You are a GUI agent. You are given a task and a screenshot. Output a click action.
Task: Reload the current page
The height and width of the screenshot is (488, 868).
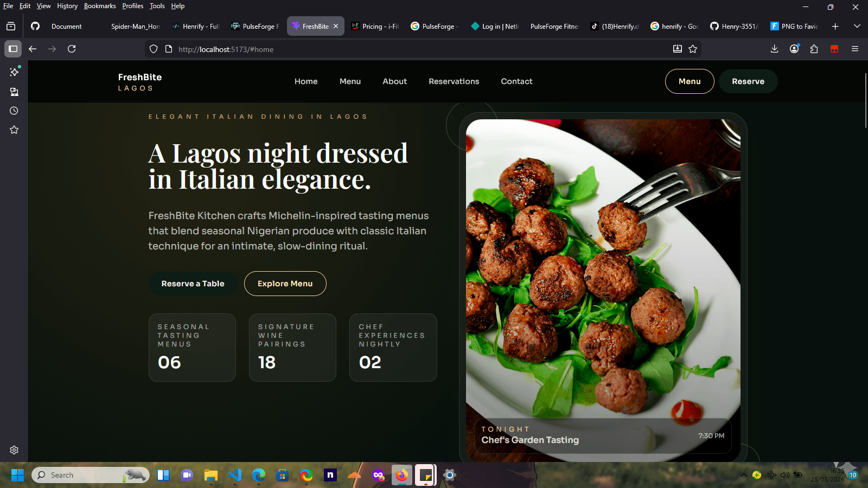point(72,49)
